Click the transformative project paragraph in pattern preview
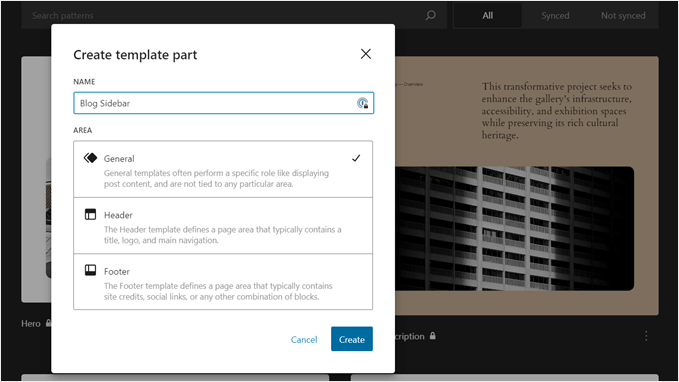Screen dimensions: 679x382 coord(557,111)
